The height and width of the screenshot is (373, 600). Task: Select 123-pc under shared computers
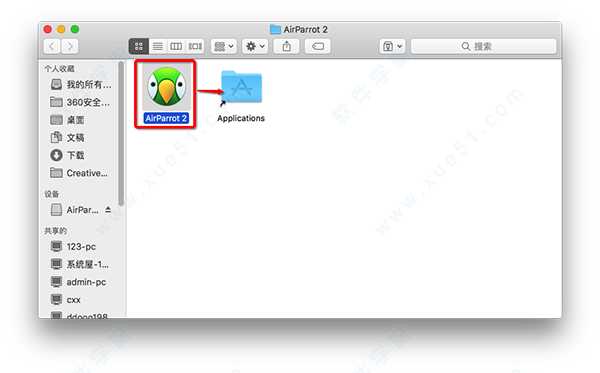80,247
